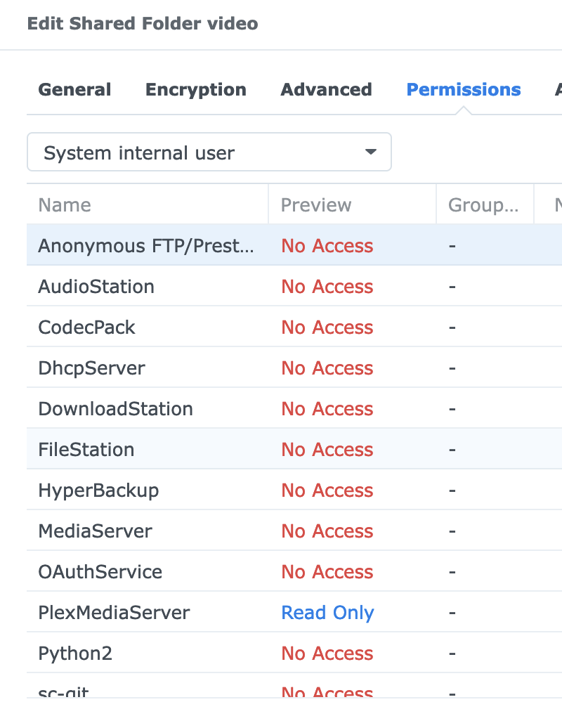The width and height of the screenshot is (562, 728).
Task: Select the FileStation row name
Action: point(86,450)
